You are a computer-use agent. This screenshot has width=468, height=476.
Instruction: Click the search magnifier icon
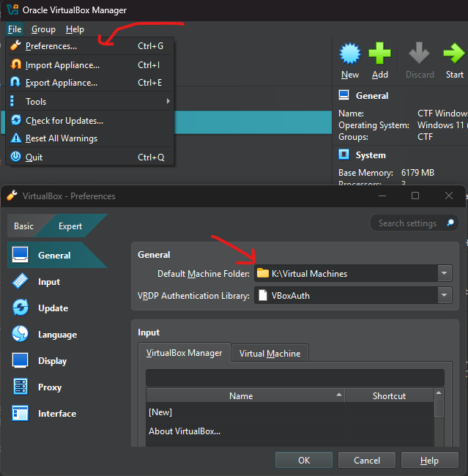click(450, 223)
